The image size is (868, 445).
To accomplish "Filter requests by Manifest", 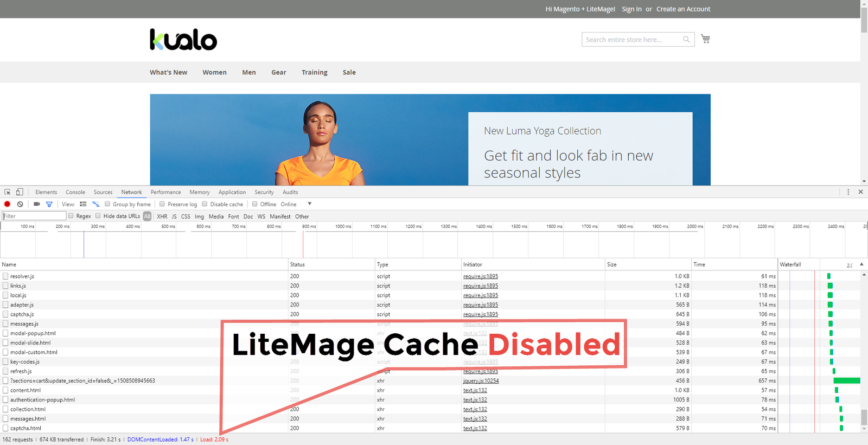I will point(280,217).
